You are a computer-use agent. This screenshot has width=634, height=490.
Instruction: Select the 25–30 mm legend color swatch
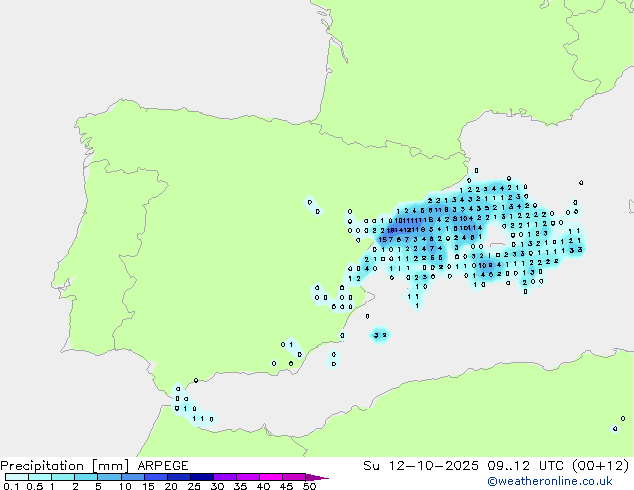click(x=201, y=477)
